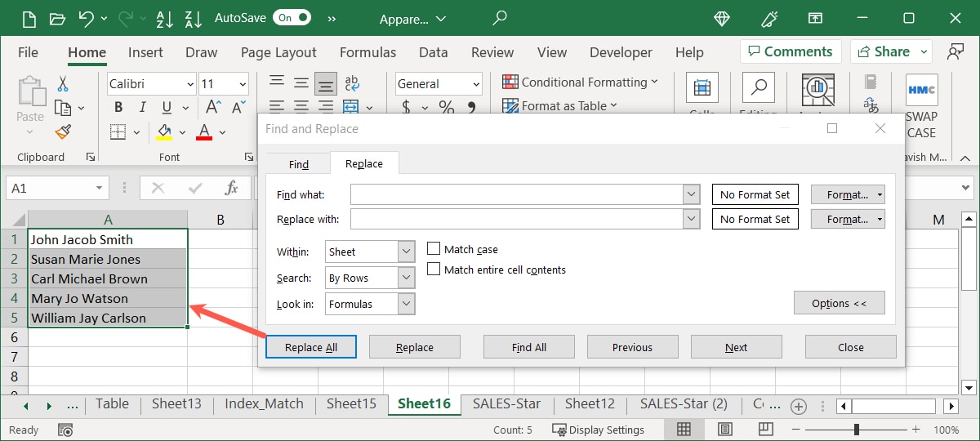Click the Replace All button
980x441 pixels.
pyautogui.click(x=311, y=347)
